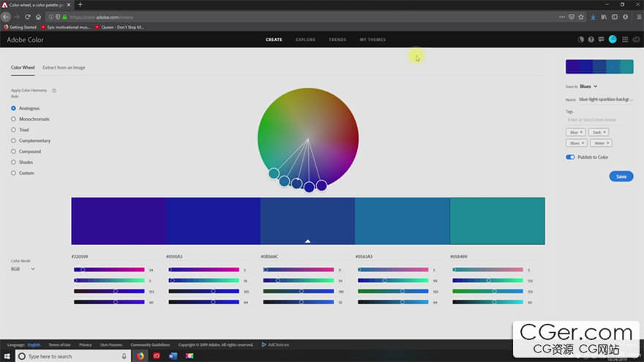
Task: Click the red slider under #0B3B8C
Action: [299, 270]
